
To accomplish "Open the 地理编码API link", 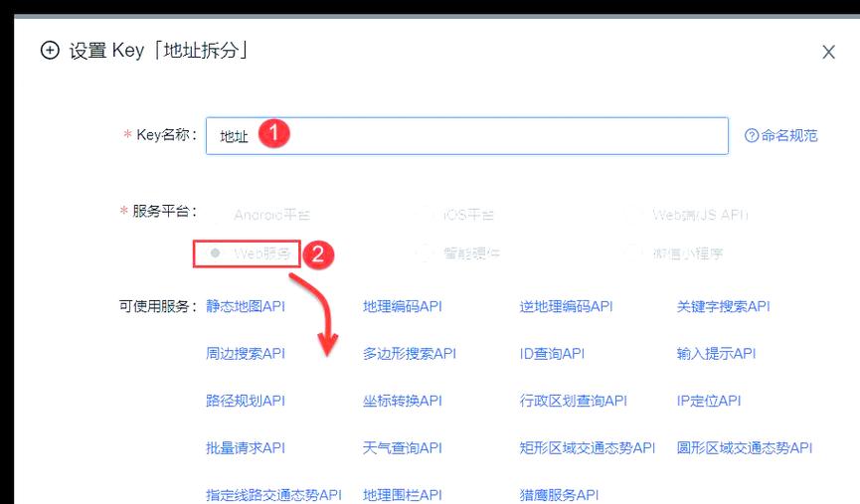I will point(403,306).
